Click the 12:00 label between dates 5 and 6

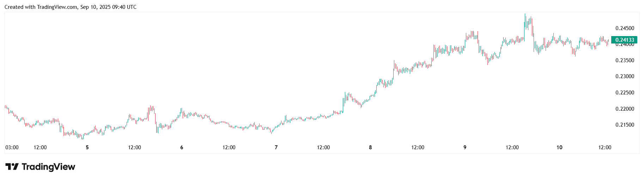[x=134, y=147]
